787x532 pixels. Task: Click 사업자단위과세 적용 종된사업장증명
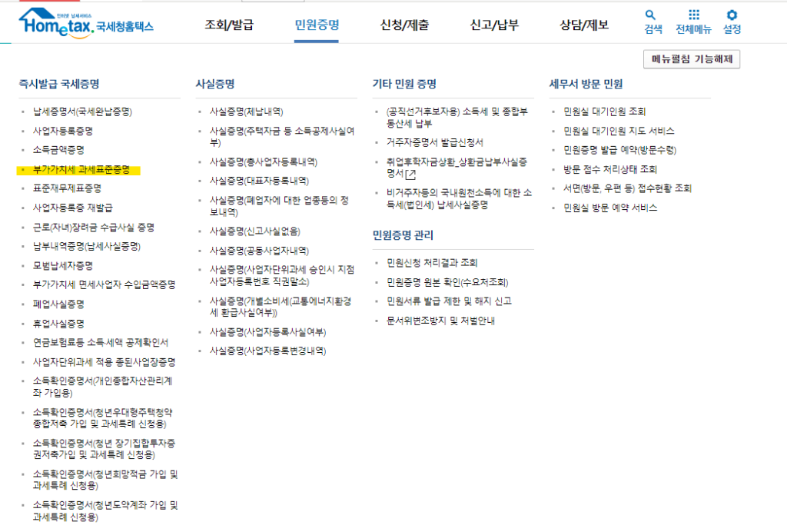(104, 362)
